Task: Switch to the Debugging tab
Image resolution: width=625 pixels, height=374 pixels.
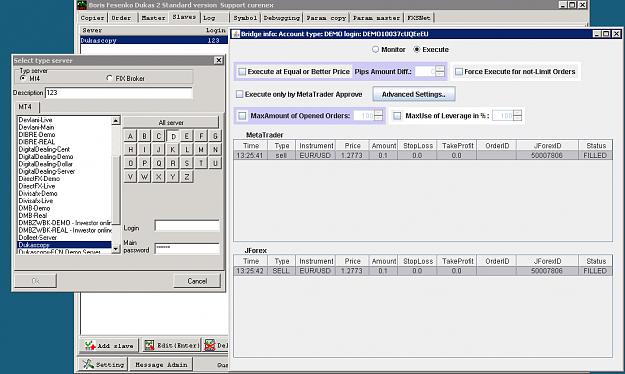Action: tap(281, 18)
